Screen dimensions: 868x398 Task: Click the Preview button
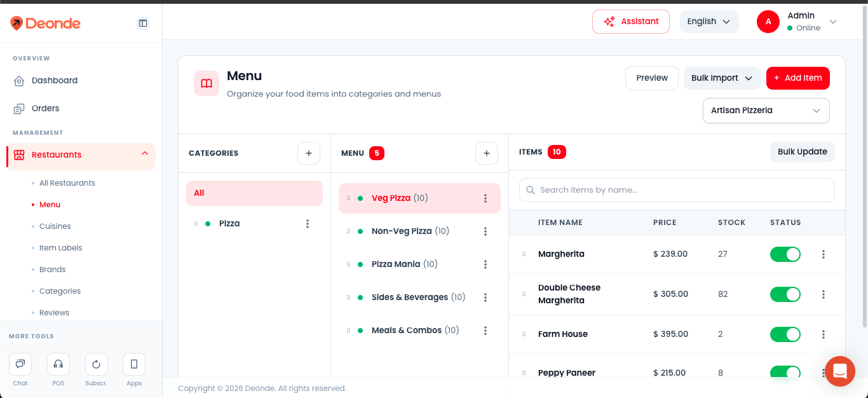[x=652, y=78]
